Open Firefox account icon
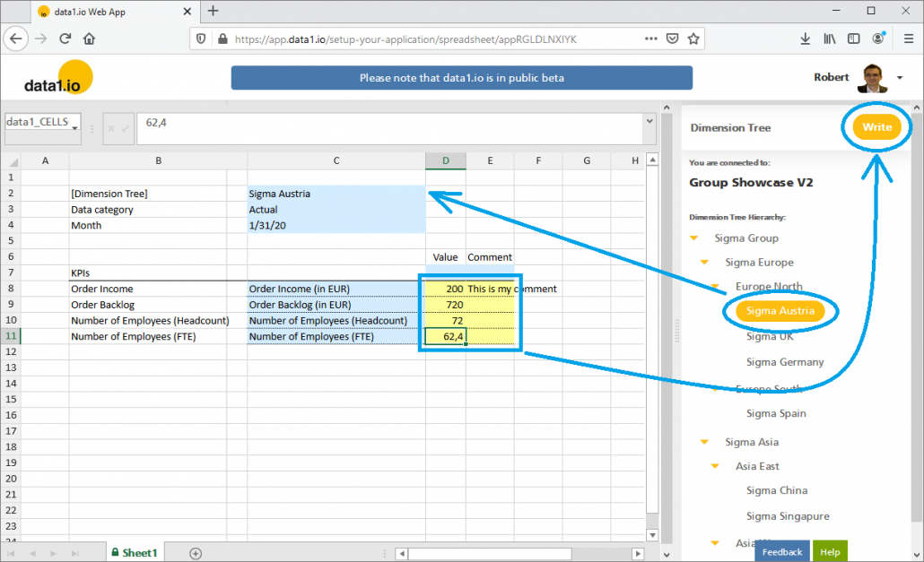This screenshot has width=924, height=562. click(x=878, y=39)
